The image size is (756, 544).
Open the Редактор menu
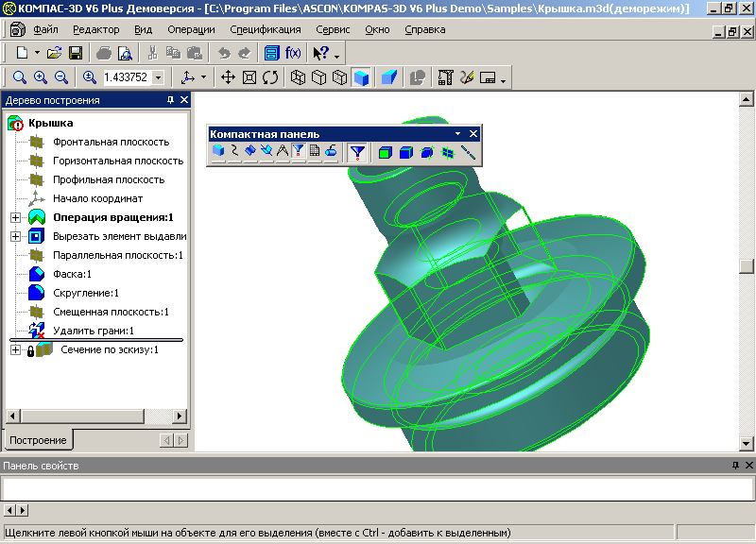click(96, 30)
